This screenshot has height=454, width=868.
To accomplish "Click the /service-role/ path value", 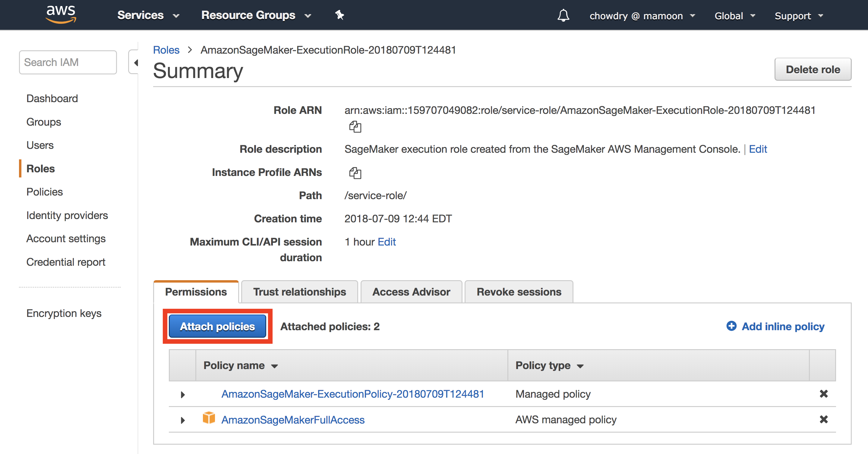I will [375, 195].
